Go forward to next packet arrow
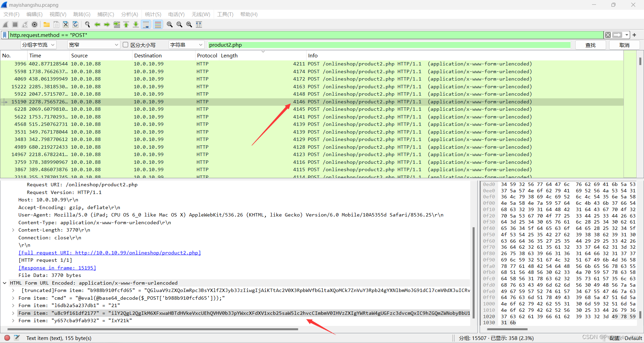Screen dimensions: 644x343 pos(107,24)
